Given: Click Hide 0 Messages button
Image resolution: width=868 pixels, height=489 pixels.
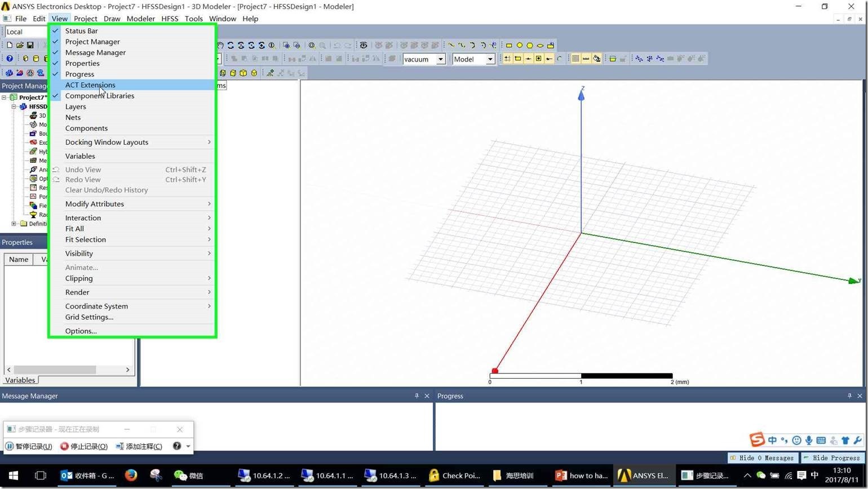Looking at the screenshot, I should tap(762, 458).
